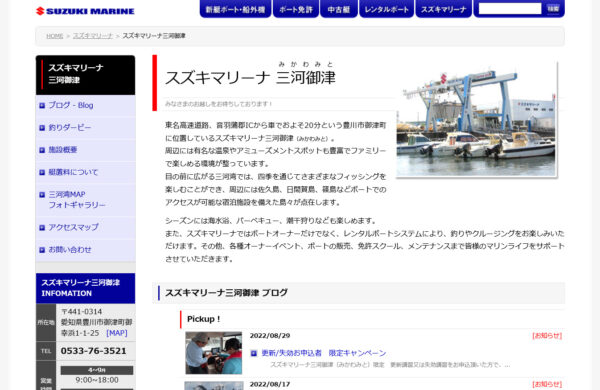
Task: Click the INFOMATION panel heading
Action: [x=85, y=288]
